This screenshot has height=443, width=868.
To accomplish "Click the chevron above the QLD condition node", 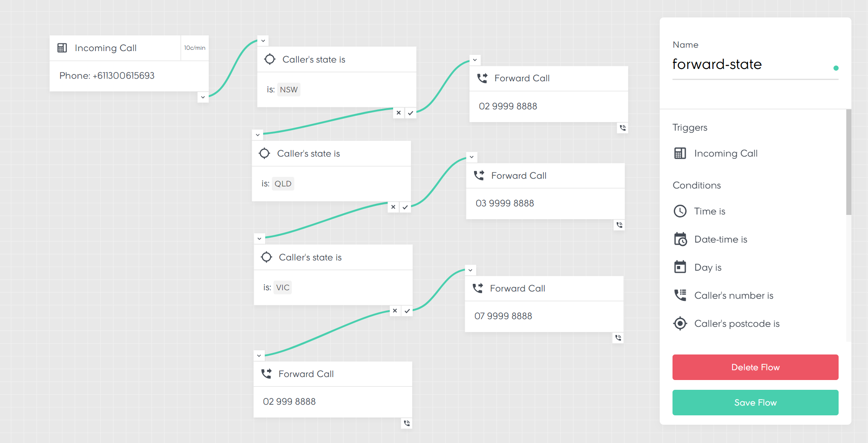I will coord(258,135).
